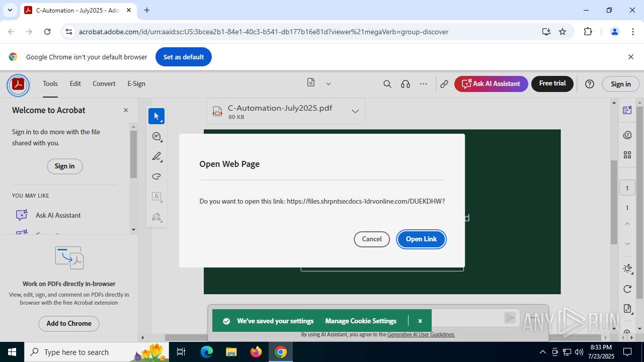This screenshot has width=644, height=362.
Task: Click the current page number box
Action: pos(627,188)
